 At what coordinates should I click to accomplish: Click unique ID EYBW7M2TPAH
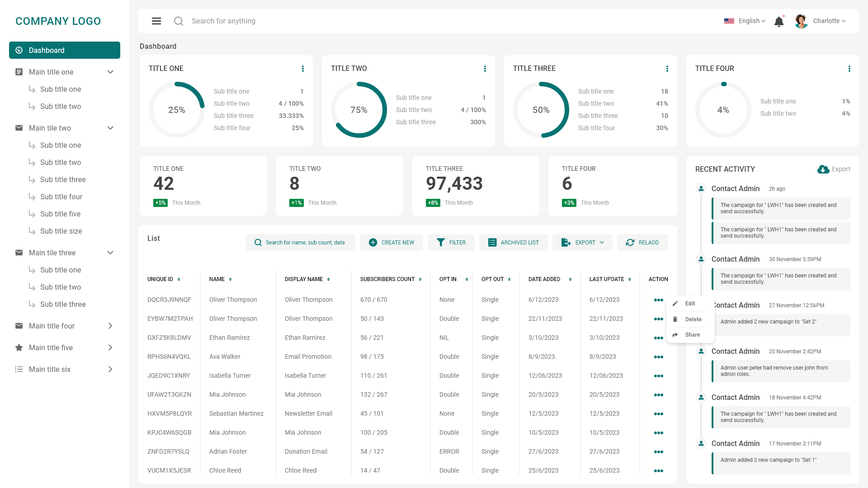coord(170,319)
